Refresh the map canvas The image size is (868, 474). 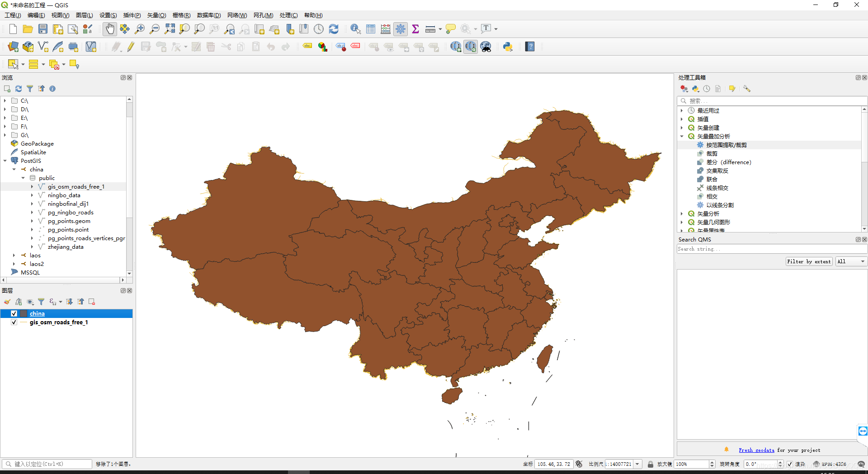334,29
